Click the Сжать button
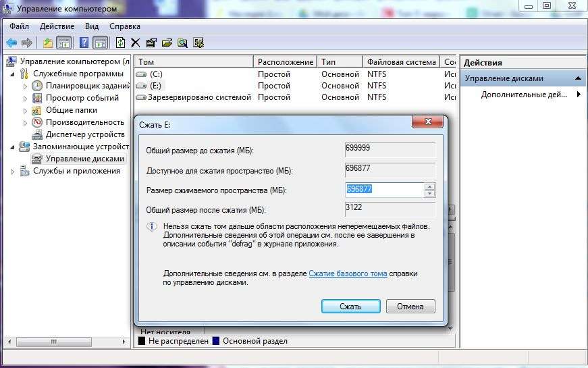This screenshot has height=368, width=588. tap(350, 306)
